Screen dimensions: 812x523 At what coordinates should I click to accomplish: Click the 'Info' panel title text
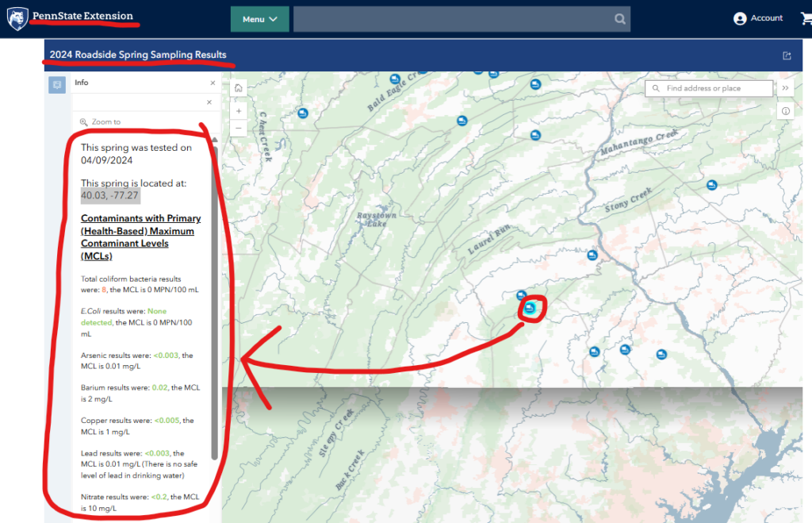(x=82, y=83)
